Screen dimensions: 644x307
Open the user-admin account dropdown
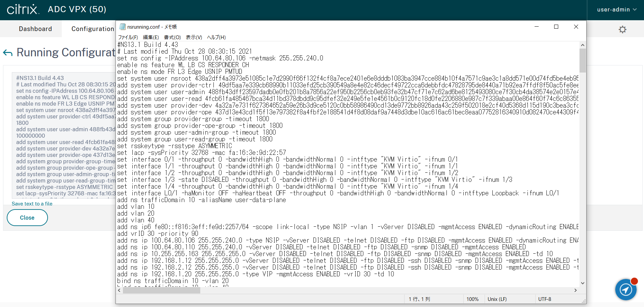pos(617,9)
